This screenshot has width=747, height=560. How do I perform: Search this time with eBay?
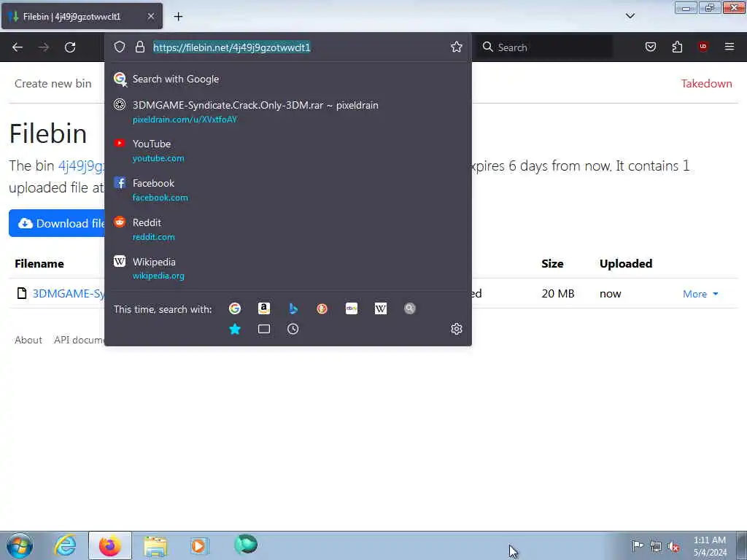click(x=352, y=308)
